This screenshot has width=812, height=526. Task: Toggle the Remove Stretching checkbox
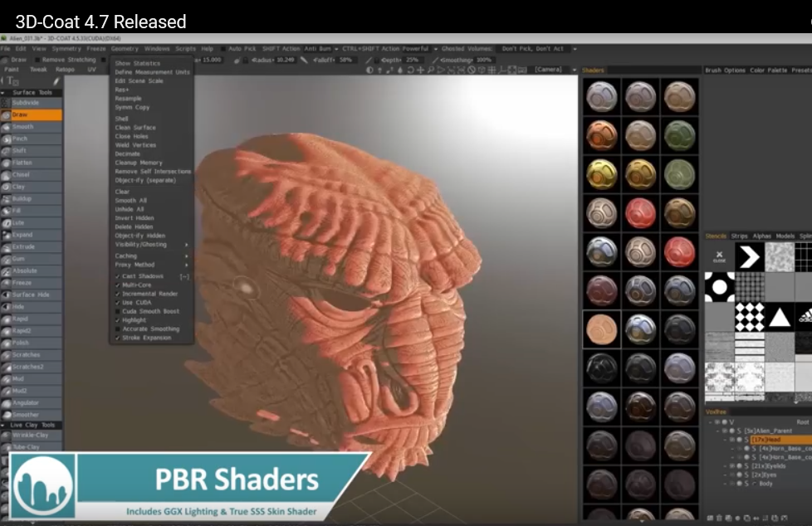pos(37,60)
